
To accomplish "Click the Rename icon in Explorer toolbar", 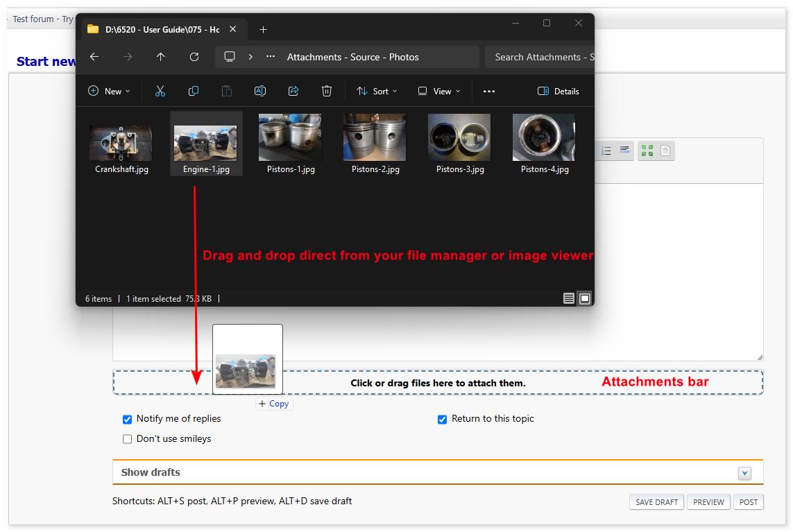I will click(x=260, y=91).
